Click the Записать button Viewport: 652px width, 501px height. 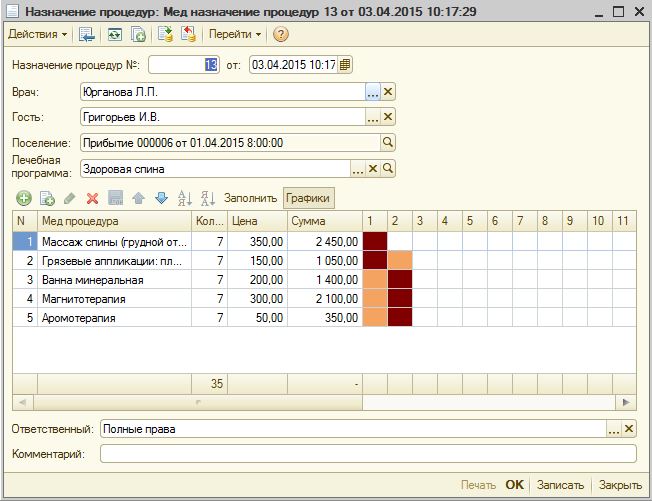pyautogui.click(x=560, y=485)
